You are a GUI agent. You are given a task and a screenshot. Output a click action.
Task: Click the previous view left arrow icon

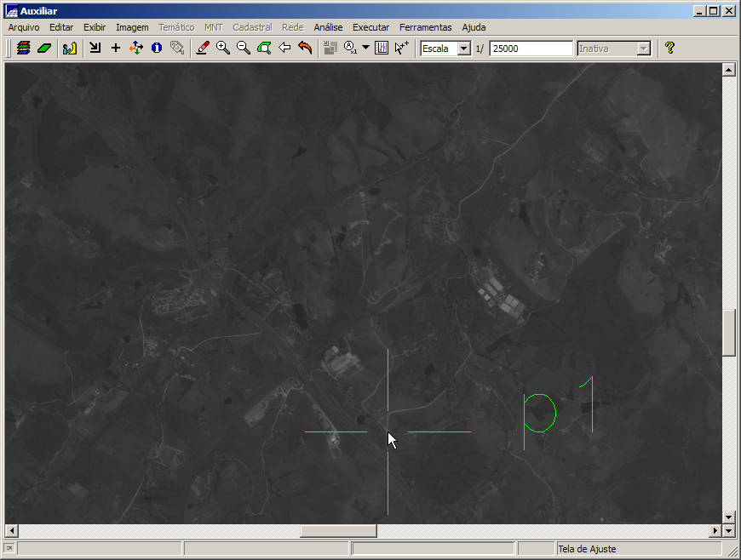(284, 49)
